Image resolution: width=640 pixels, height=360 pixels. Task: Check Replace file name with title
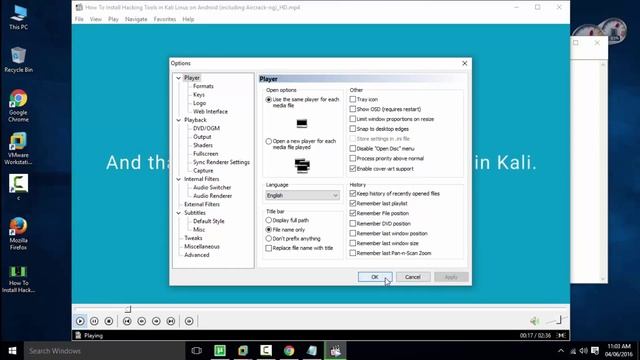pyautogui.click(x=269, y=248)
